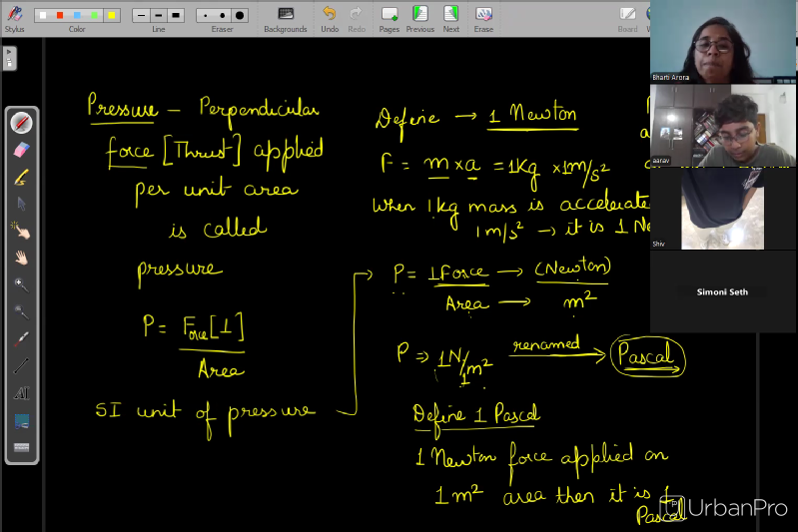Pick the yellow color swatch
This screenshot has height=532, width=798.
pos(112,15)
